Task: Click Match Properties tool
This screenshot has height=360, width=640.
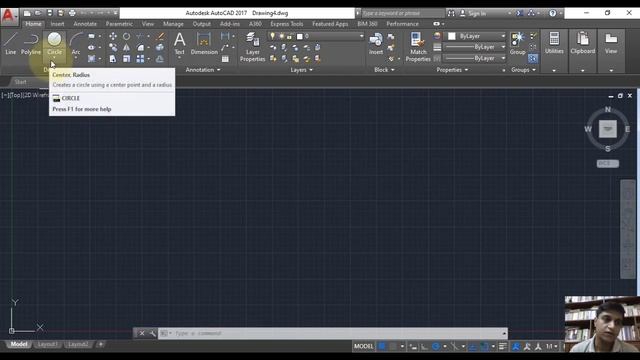Action: point(418,47)
